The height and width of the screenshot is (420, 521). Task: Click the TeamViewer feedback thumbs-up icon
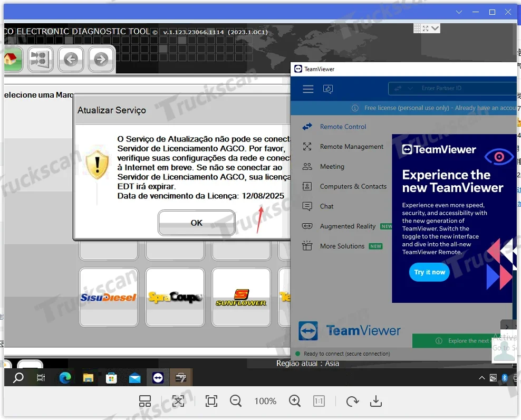coord(328,89)
